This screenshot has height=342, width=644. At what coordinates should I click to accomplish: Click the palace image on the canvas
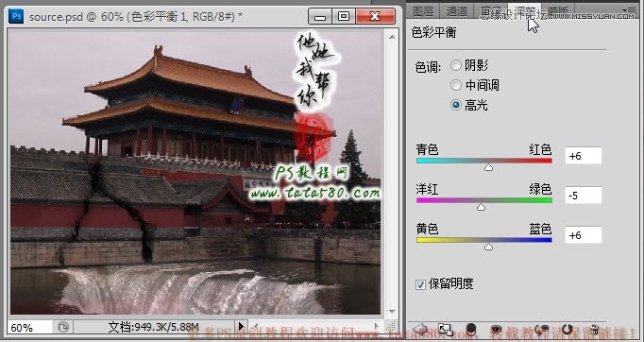pyautogui.click(x=195, y=172)
